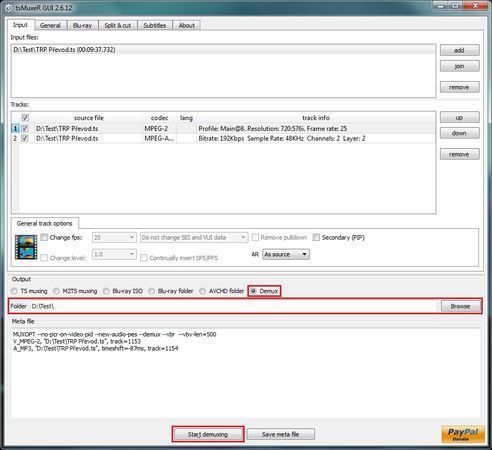492x450 pixels.
Task: Select the General track options tab
Action: [45, 223]
